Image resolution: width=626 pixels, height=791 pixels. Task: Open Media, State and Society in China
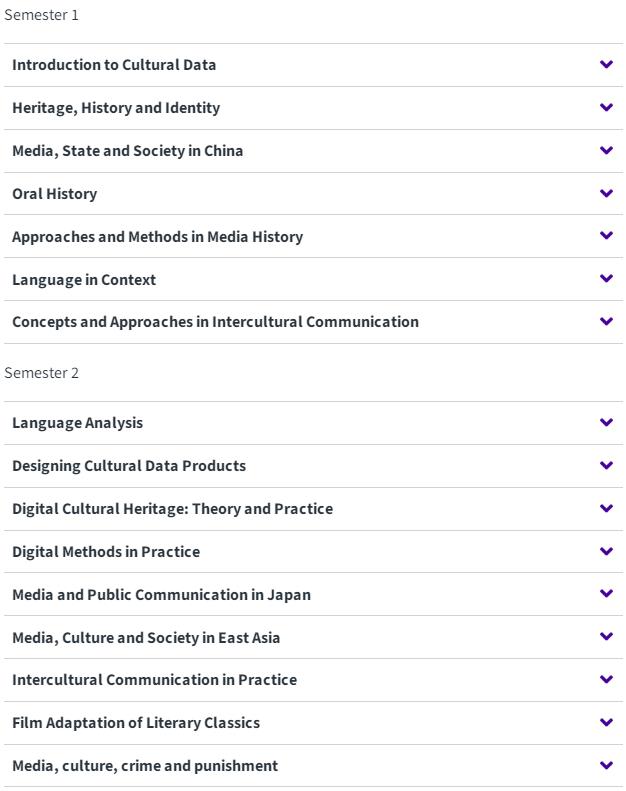tap(128, 151)
